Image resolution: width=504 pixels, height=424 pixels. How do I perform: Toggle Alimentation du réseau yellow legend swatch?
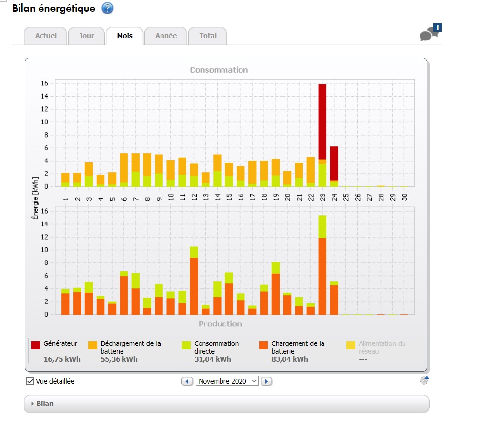351,345
